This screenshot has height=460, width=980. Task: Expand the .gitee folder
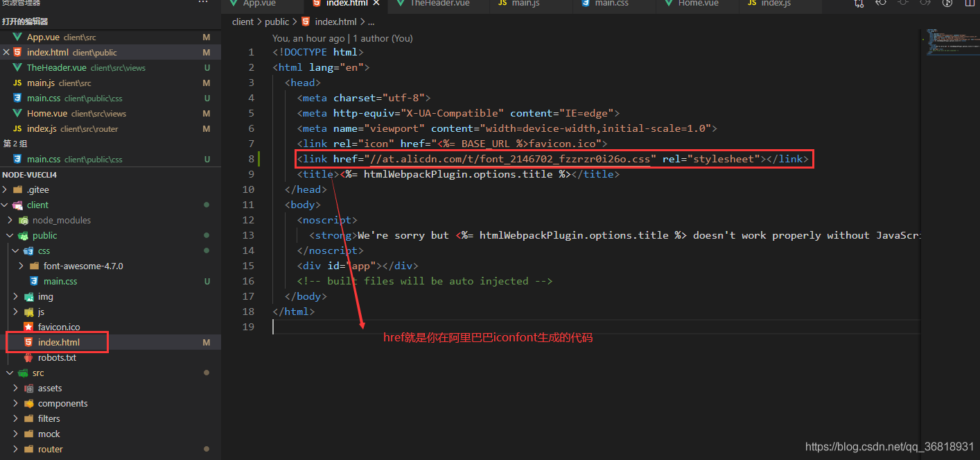click(x=111, y=189)
